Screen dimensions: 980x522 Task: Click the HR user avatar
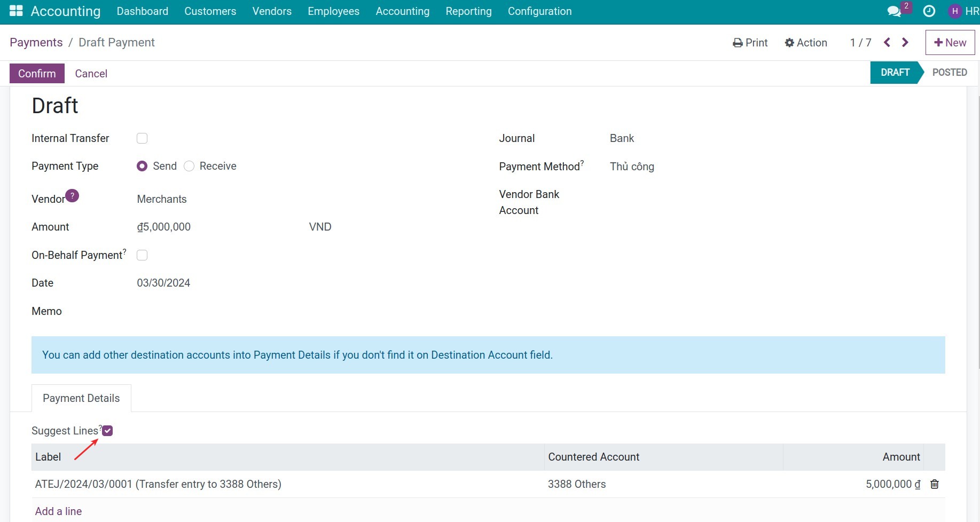[954, 11]
